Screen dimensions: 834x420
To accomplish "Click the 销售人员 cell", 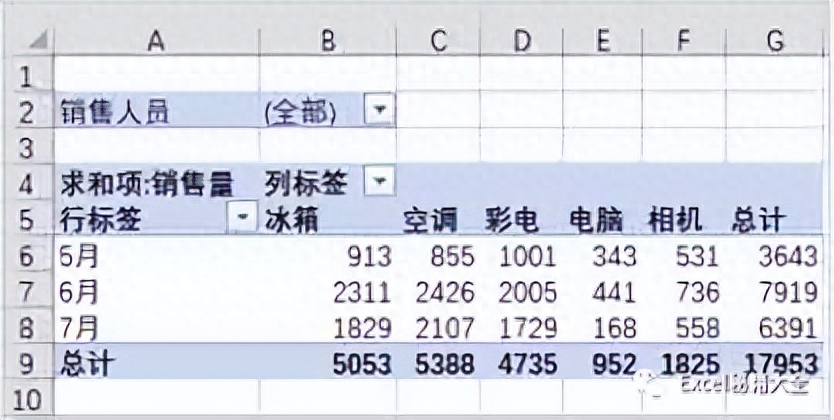I will click(x=156, y=111).
